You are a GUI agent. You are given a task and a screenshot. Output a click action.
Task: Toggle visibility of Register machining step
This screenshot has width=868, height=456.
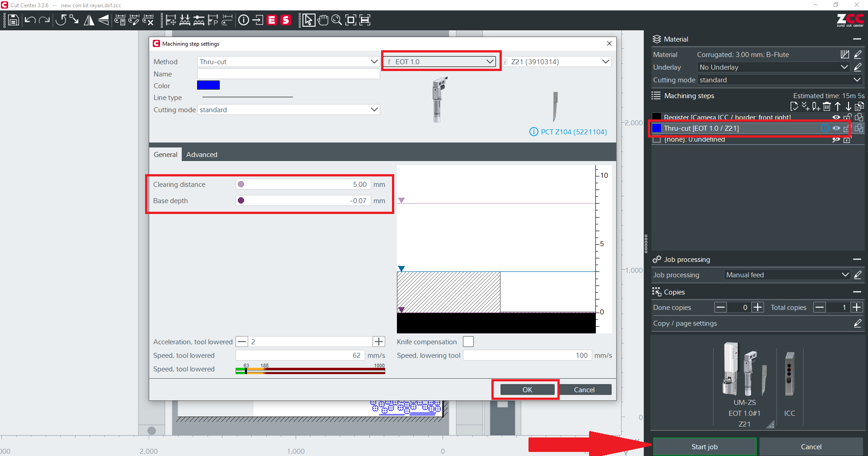pos(836,117)
